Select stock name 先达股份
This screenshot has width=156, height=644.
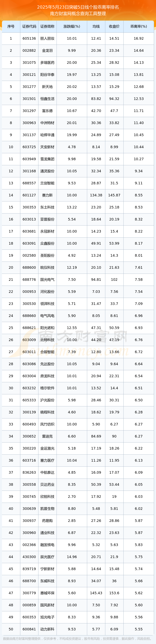pyautogui.click(x=47, y=364)
